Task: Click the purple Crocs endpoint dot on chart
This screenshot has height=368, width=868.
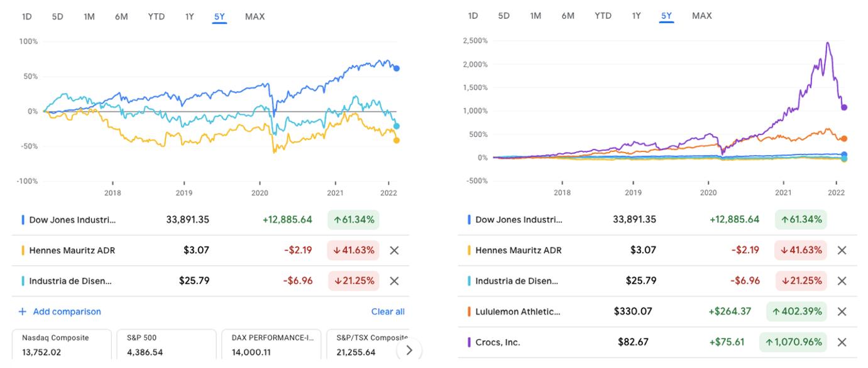Action: click(x=844, y=107)
